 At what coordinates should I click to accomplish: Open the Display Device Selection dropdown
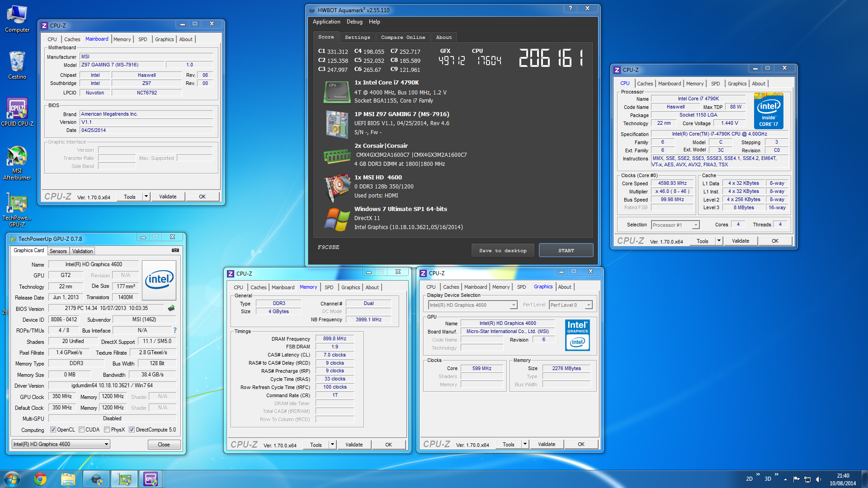point(472,305)
